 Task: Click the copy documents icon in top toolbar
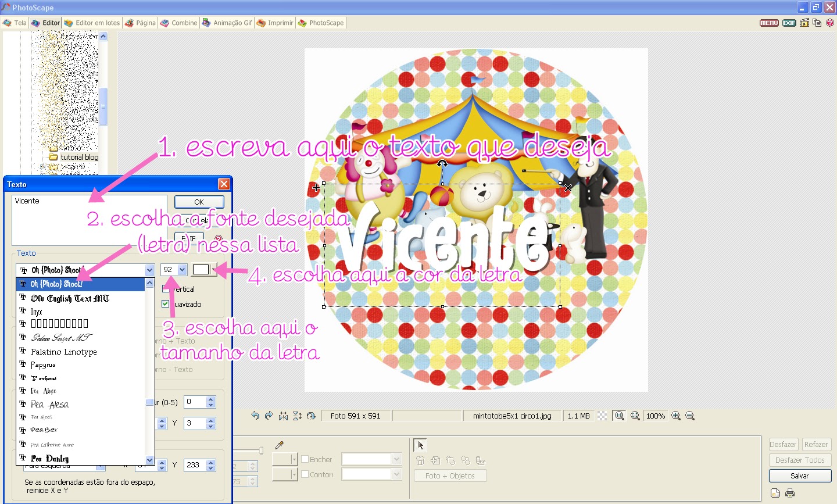pyautogui.click(x=817, y=23)
